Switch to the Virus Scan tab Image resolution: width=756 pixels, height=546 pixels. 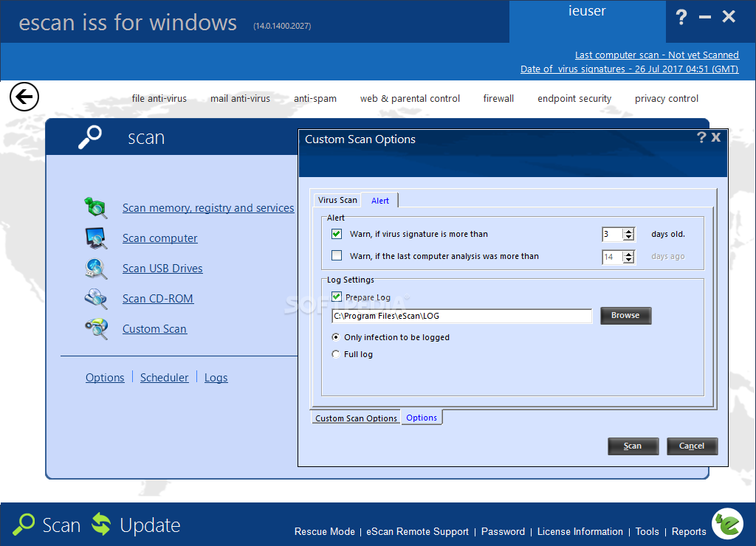(x=337, y=200)
